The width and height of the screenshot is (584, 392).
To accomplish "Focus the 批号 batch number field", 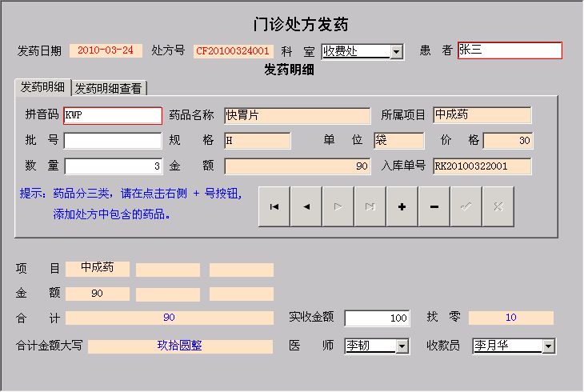I will pos(113,141).
